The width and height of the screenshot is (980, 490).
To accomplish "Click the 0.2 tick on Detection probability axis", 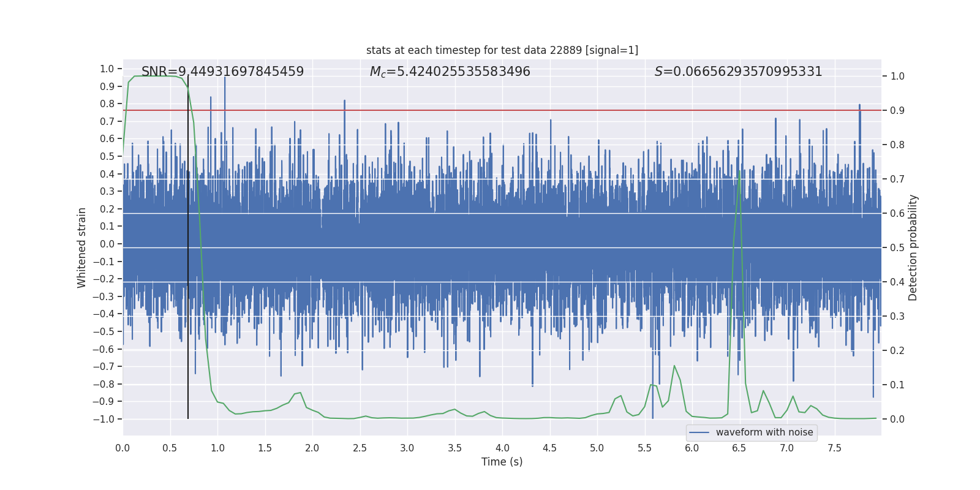I will [x=897, y=351].
